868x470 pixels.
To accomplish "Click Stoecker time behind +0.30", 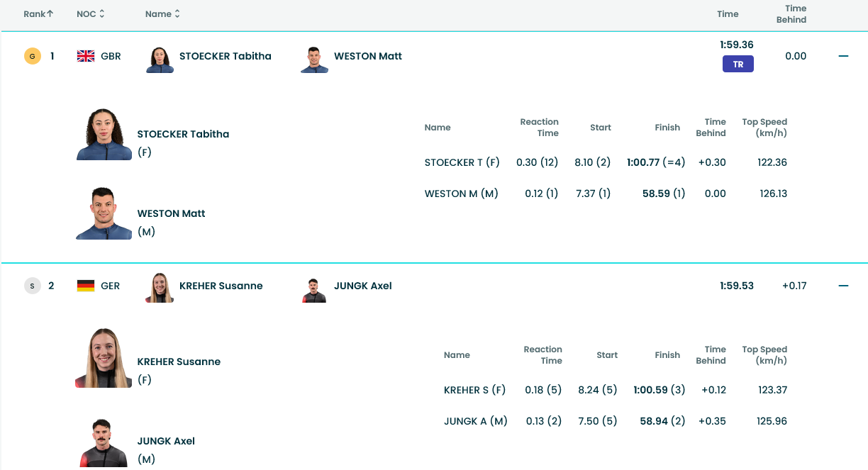I will [713, 162].
